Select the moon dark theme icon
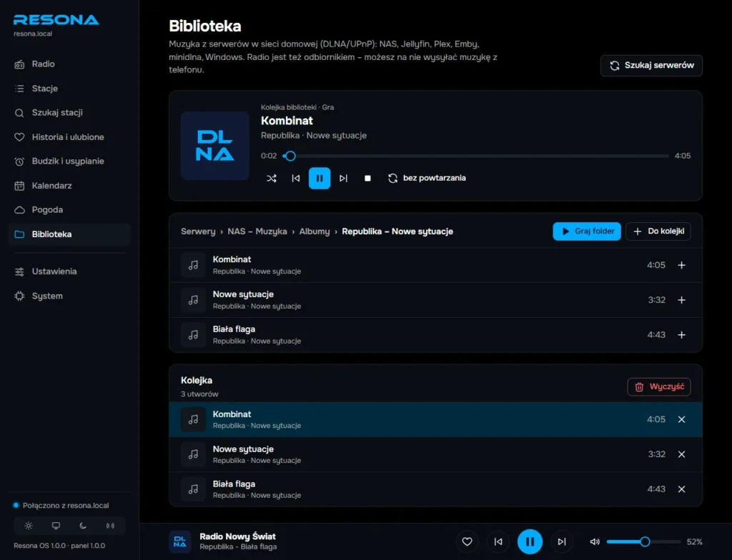732x560 pixels. (x=83, y=526)
